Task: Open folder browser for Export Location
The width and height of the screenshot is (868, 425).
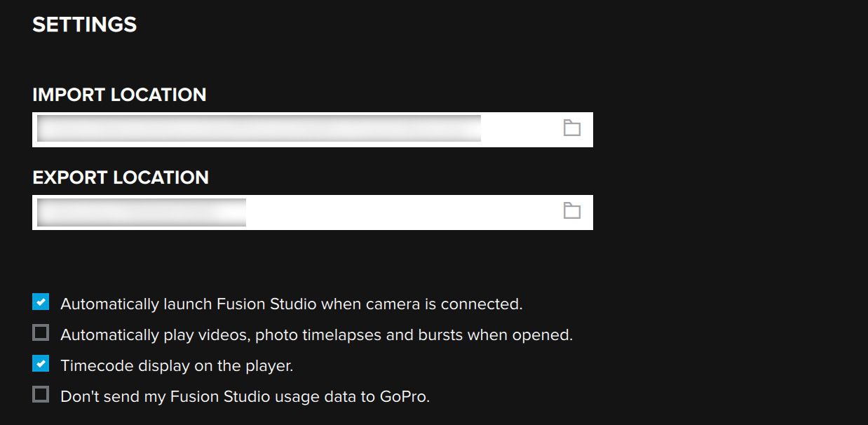Action: [572, 211]
